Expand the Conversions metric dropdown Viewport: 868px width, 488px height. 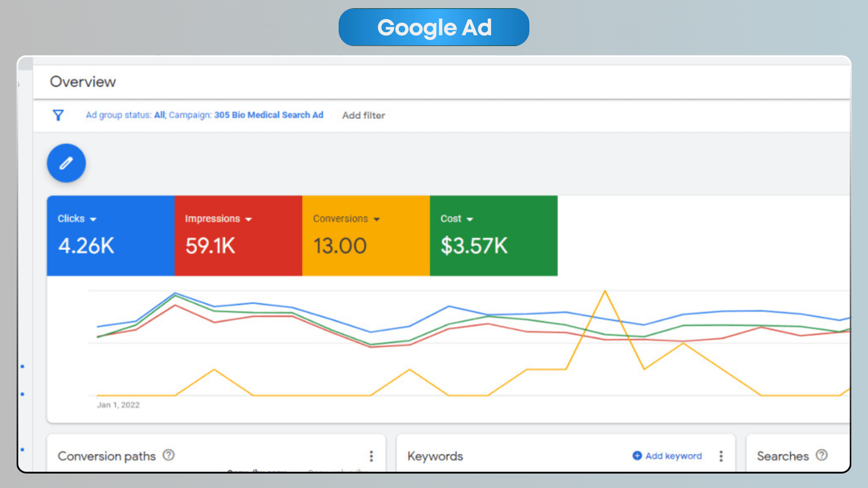click(377, 219)
